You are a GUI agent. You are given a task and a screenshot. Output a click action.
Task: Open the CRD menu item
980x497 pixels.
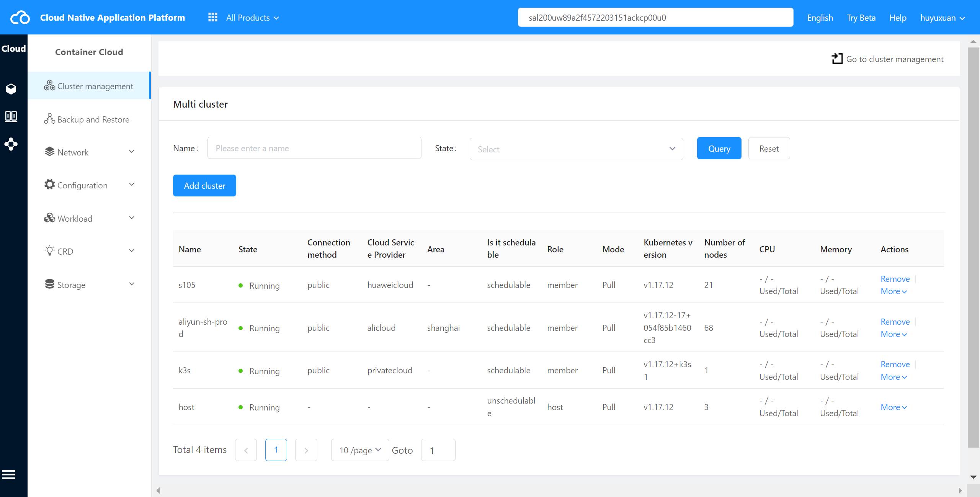tap(89, 252)
